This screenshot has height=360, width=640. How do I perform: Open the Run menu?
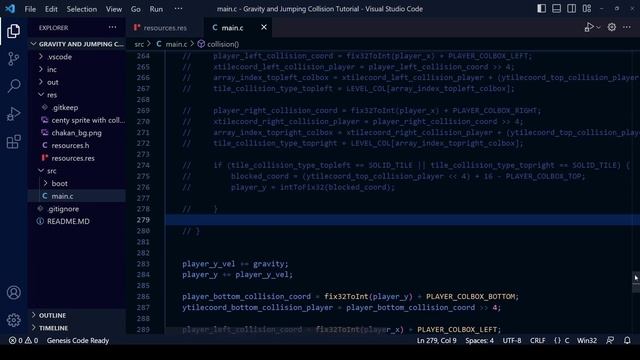tap(156, 9)
